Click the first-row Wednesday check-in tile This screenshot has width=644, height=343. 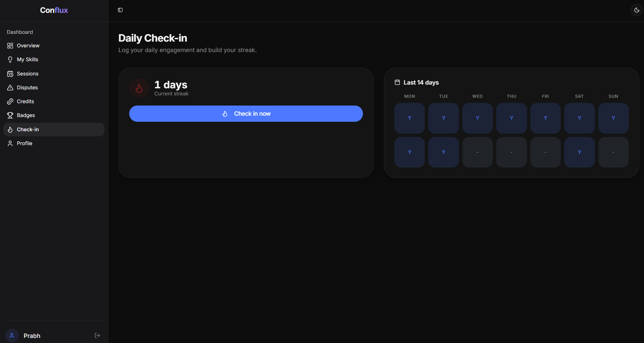pos(478,118)
